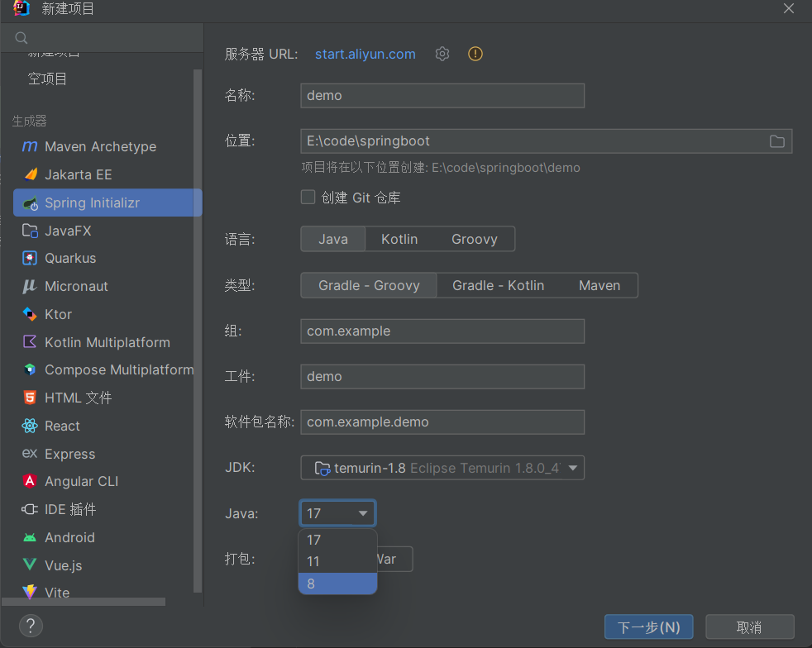This screenshot has width=812, height=648.
Task: Open the JDK temurin-1.8 dropdown
Action: pos(442,468)
